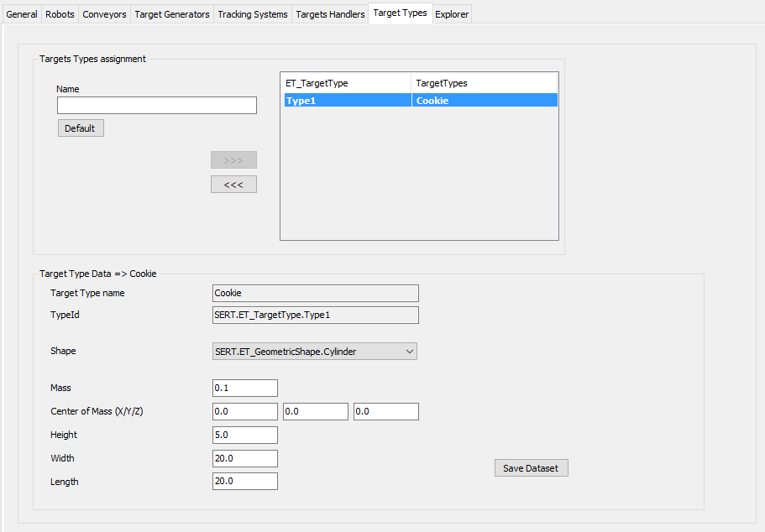Click the Default button
Image resolution: width=765 pixels, height=532 pixels.
coord(81,128)
